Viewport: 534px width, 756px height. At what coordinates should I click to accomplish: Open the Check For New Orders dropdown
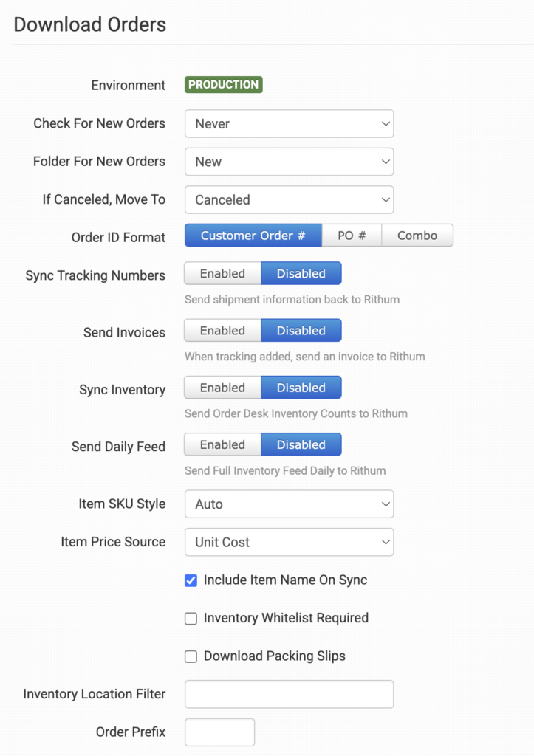click(x=289, y=123)
